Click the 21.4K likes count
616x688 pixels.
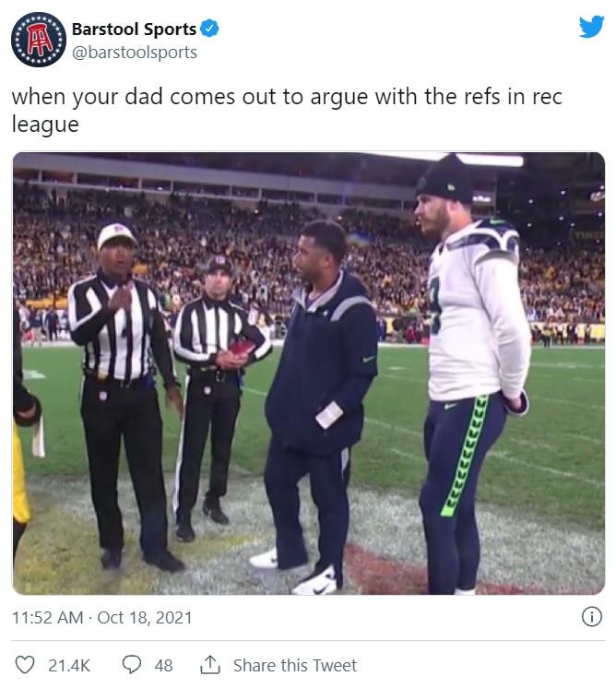[69, 665]
